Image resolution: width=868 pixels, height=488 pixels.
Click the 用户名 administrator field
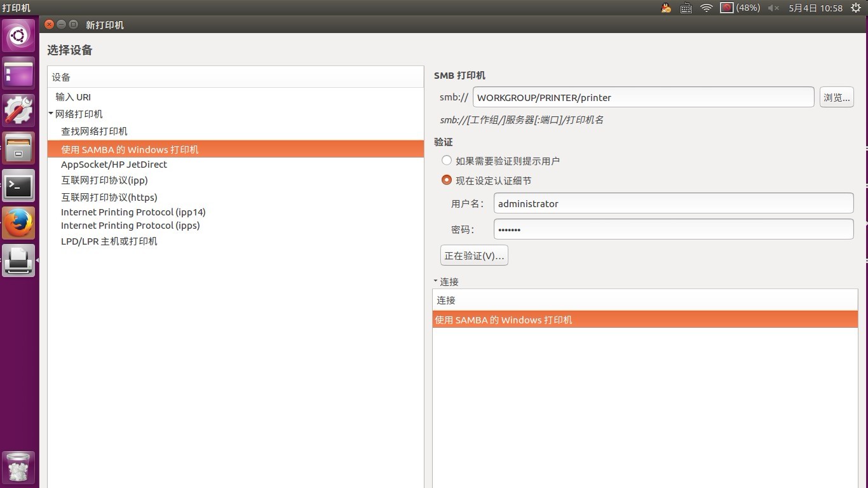[673, 203]
